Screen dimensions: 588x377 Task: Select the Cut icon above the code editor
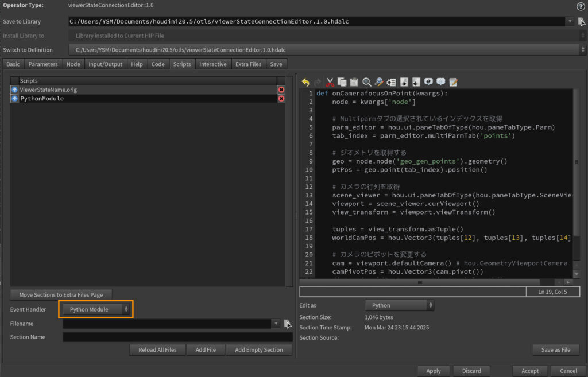(x=330, y=82)
